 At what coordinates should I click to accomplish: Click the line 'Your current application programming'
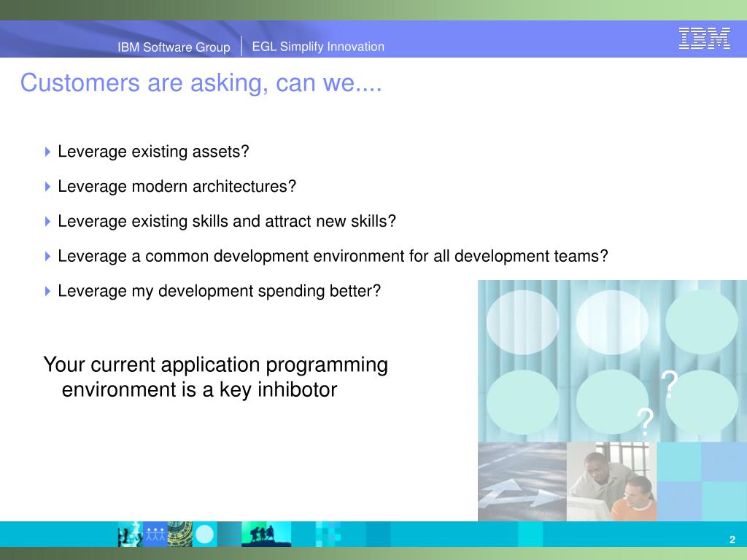pos(215,365)
